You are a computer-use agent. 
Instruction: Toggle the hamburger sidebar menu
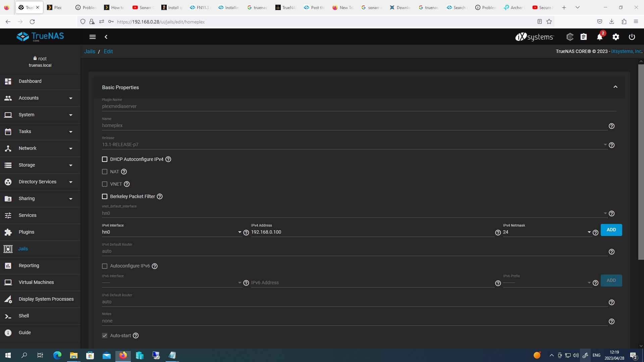click(93, 37)
